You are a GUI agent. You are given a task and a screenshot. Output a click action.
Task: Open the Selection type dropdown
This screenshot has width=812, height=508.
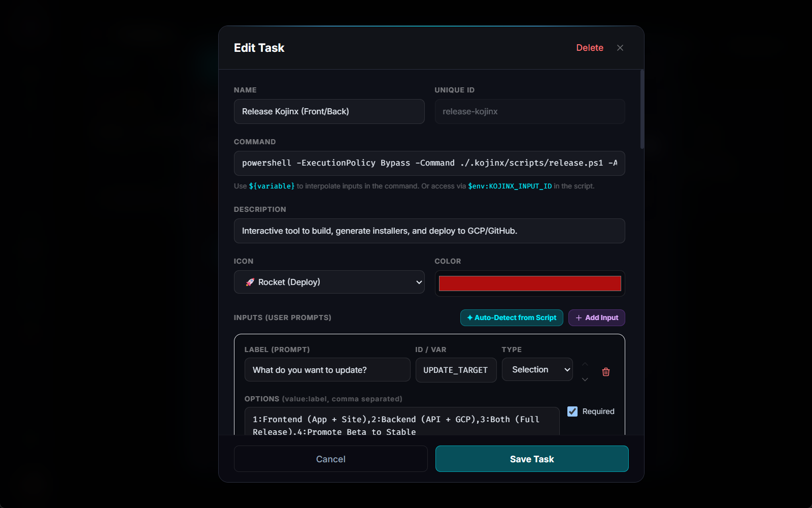tap(537, 369)
